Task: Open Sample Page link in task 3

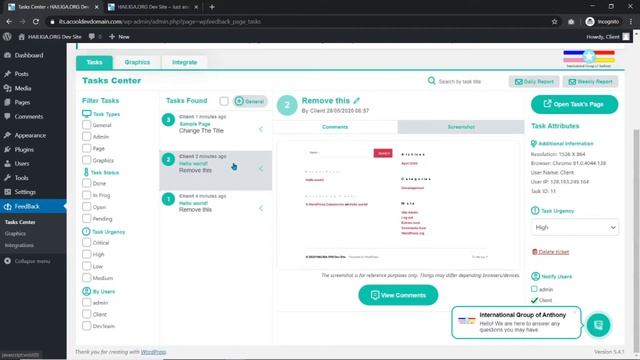Action: click(195, 124)
